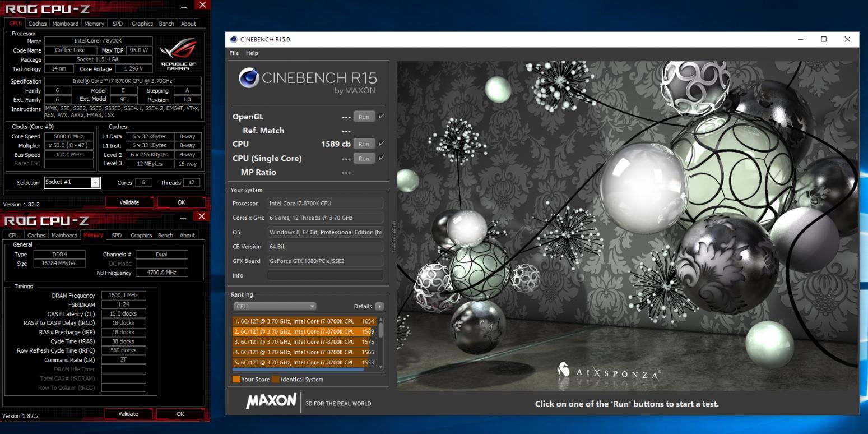
Task: Click the Core Voltage 1.296 V value
Action: pyautogui.click(x=133, y=69)
